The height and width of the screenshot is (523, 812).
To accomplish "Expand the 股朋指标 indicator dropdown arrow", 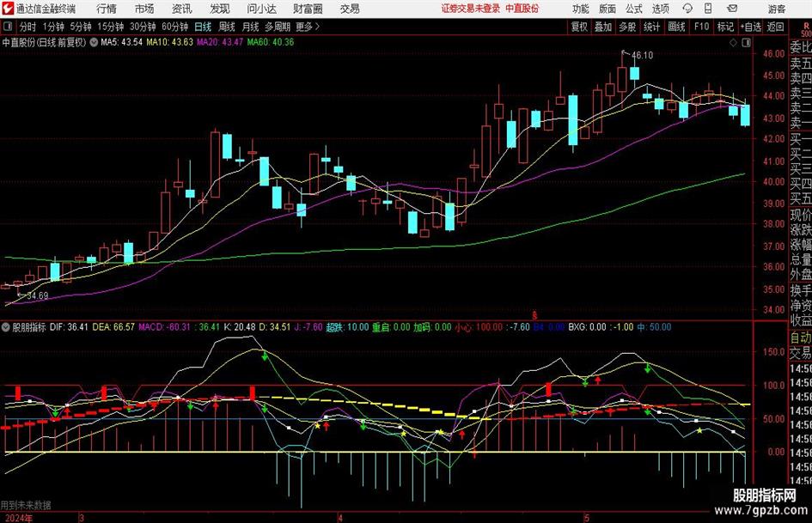I will click(6, 327).
